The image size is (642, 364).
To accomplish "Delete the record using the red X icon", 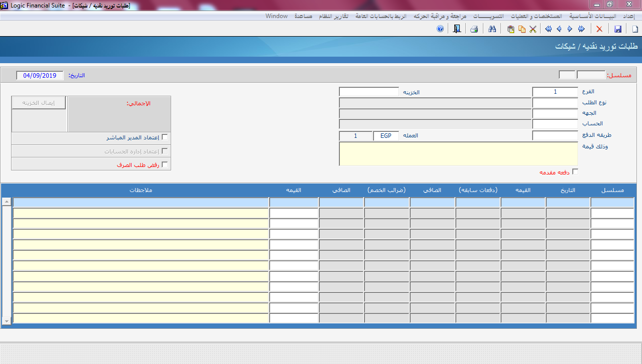I will coord(599,29).
